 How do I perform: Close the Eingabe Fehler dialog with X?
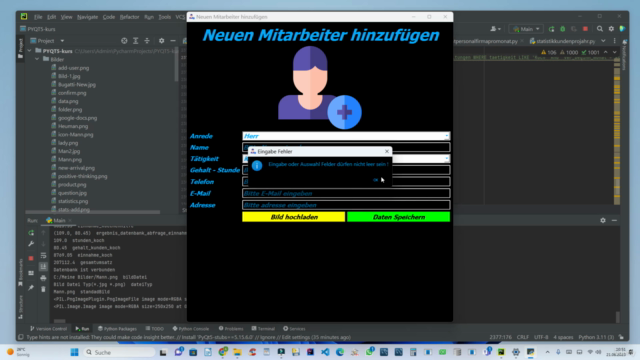pos(387,151)
